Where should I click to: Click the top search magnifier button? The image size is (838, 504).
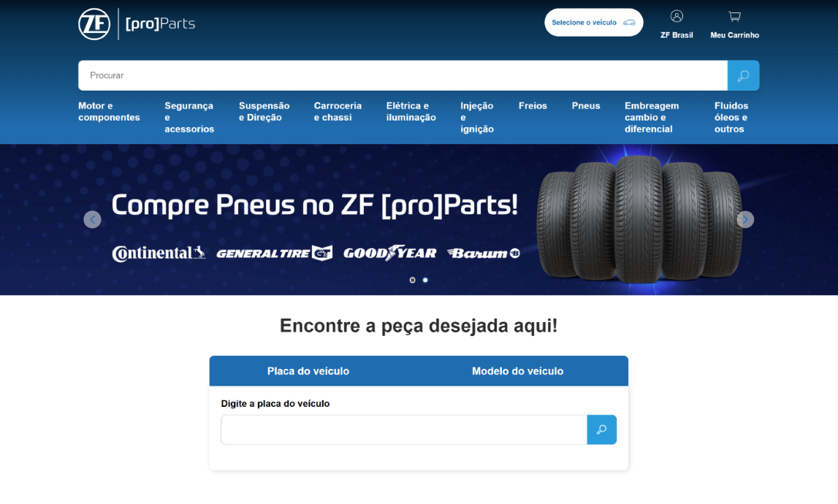coord(743,76)
